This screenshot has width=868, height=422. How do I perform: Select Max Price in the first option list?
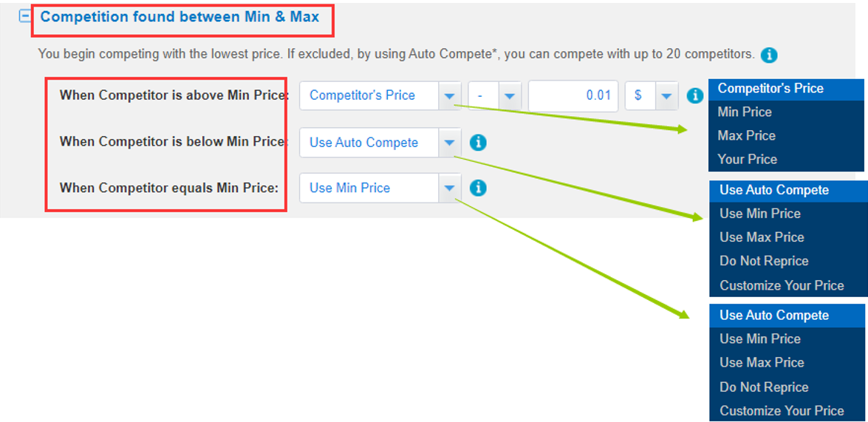tap(746, 136)
